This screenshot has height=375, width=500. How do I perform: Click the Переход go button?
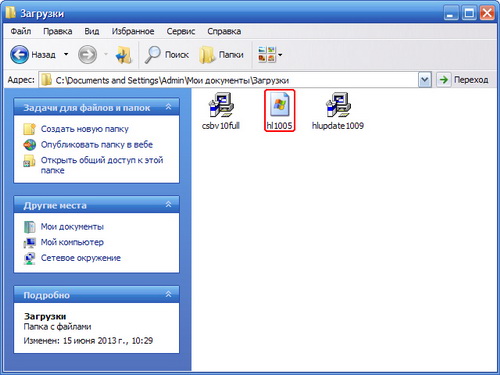pyautogui.click(x=464, y=80)
